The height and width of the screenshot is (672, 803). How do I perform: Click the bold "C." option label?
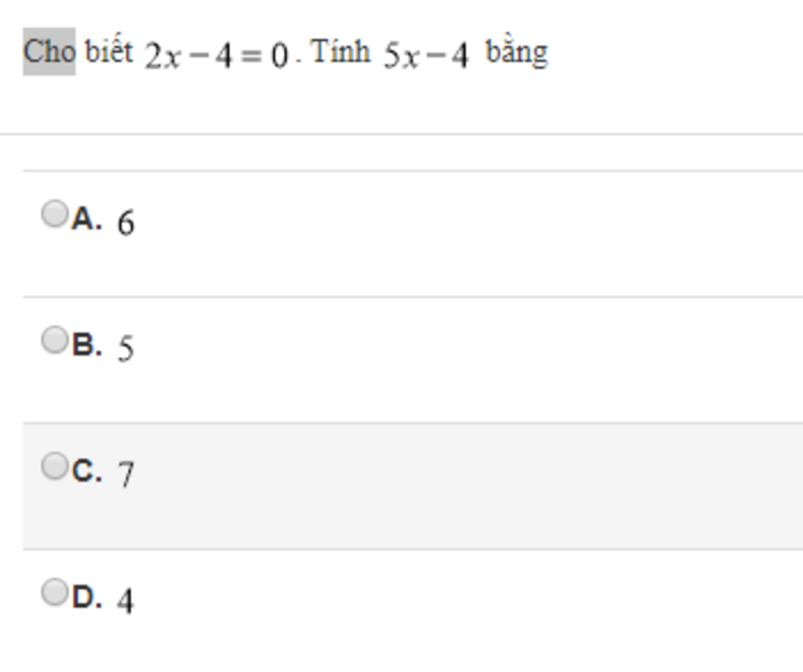(86, 472)
